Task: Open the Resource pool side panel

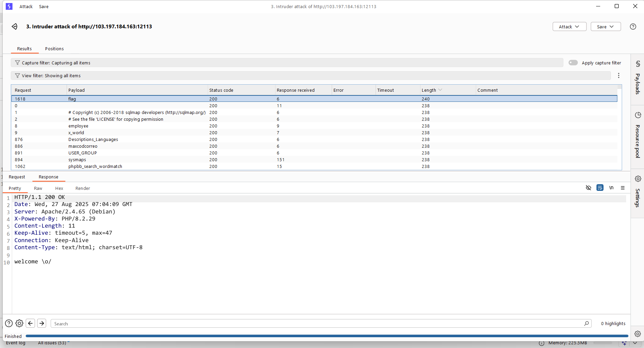Action: (637, 135)
